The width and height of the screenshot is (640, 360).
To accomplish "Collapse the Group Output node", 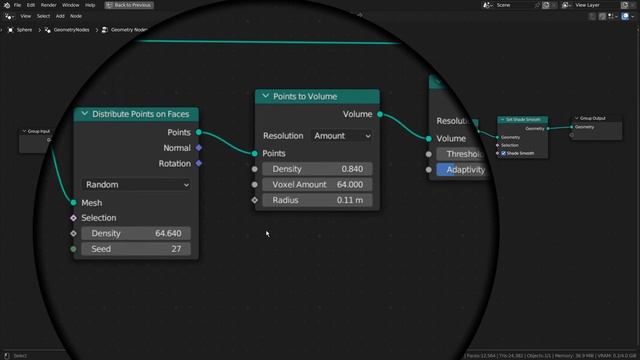I will pyautogui.click(x=577, y=118).
